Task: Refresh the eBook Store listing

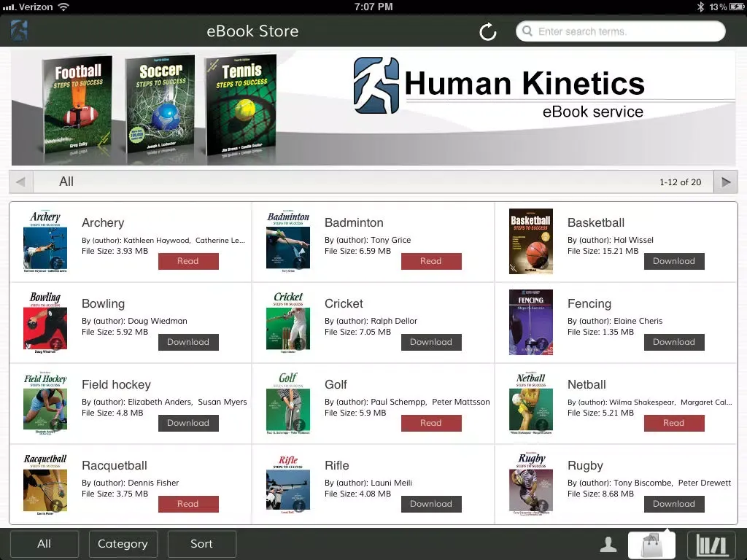Action: pos(488,32)
